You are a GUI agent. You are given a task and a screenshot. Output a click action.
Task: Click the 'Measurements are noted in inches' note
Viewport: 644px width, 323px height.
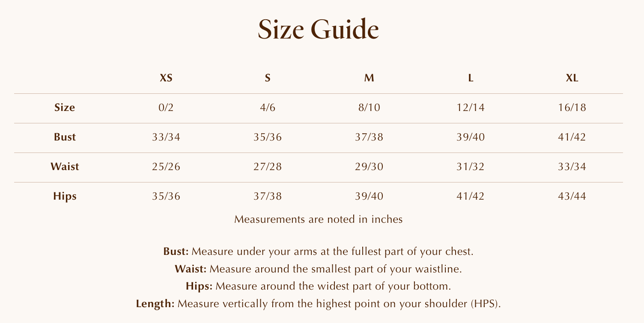coord(319,219)
